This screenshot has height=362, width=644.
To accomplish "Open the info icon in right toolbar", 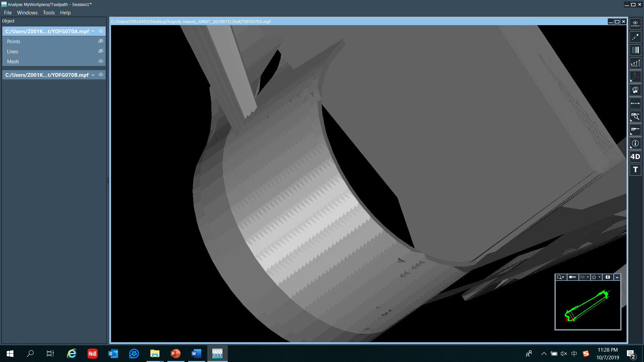I will tap(635, 143).
